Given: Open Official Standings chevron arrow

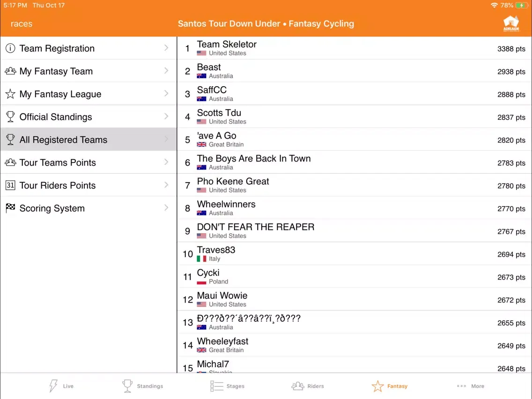Looking at the screenshot, I should [x=166, y=116].
